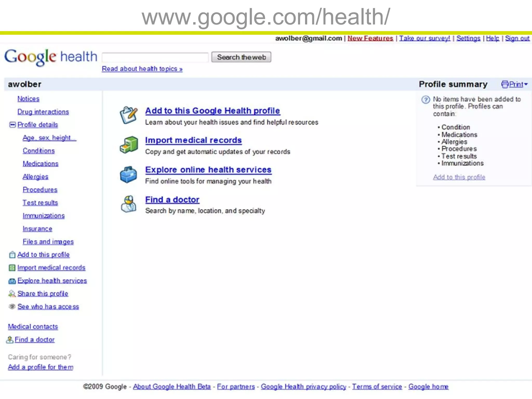Viewport: 532px width, 399px height.
Task: Click the clipboard pencil icon beside Add to profile
Action: pos(128,115)
